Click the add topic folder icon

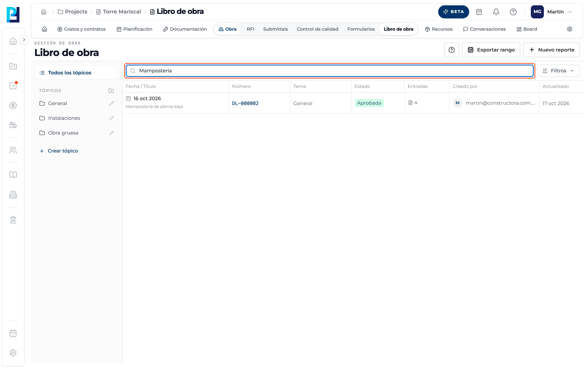point(111,91)
